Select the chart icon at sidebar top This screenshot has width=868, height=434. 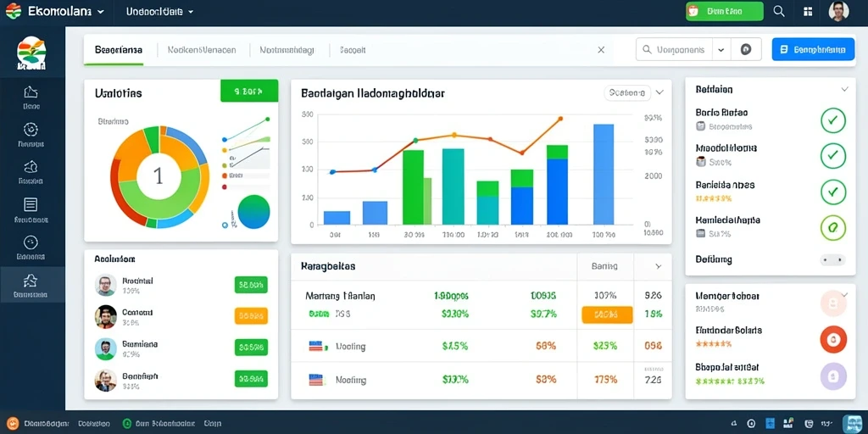31,92
